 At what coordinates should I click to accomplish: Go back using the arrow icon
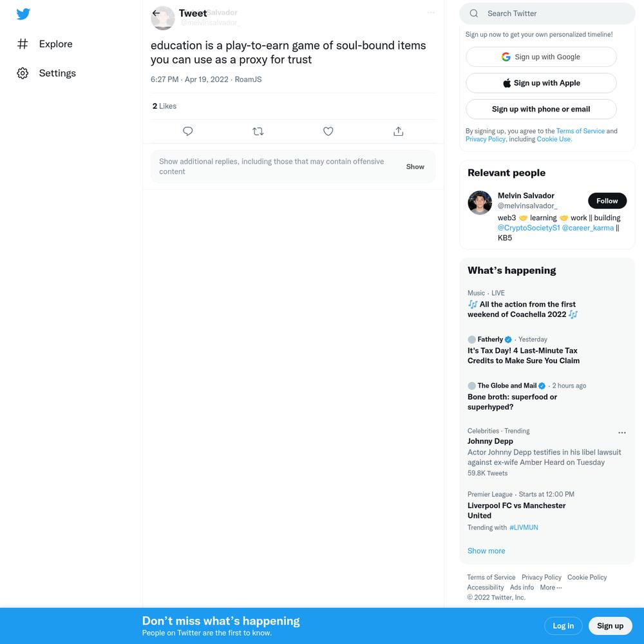pos(156,13)
